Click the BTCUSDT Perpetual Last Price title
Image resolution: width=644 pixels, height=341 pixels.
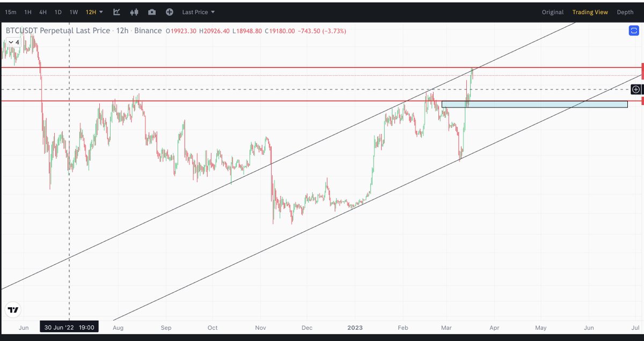pyautogui.click(x=58, y=31)
